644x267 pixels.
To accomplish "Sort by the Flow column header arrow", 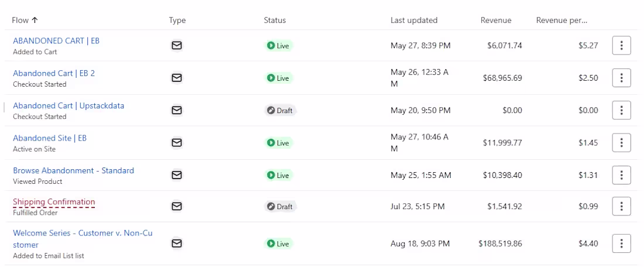I will tap(35, 20).
